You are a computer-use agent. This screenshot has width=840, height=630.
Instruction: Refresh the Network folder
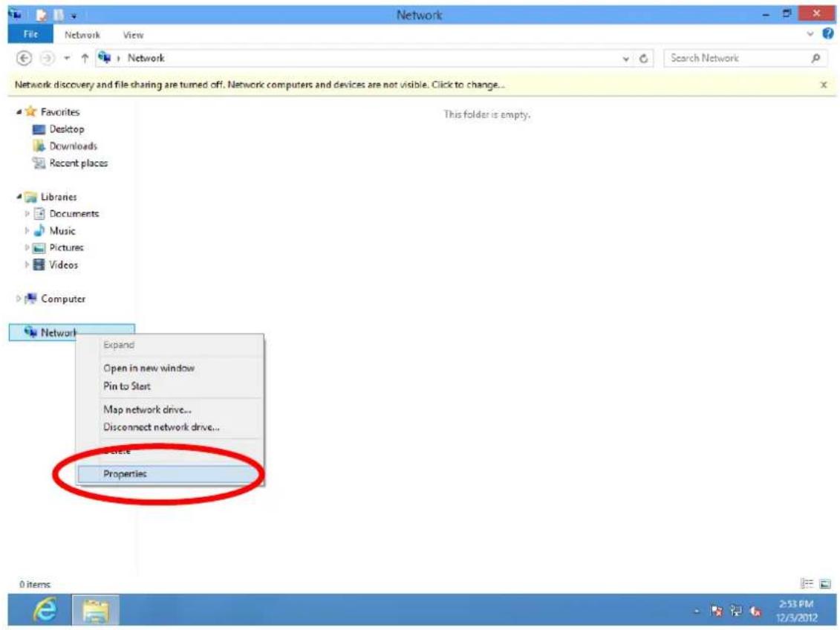(643, 59)
